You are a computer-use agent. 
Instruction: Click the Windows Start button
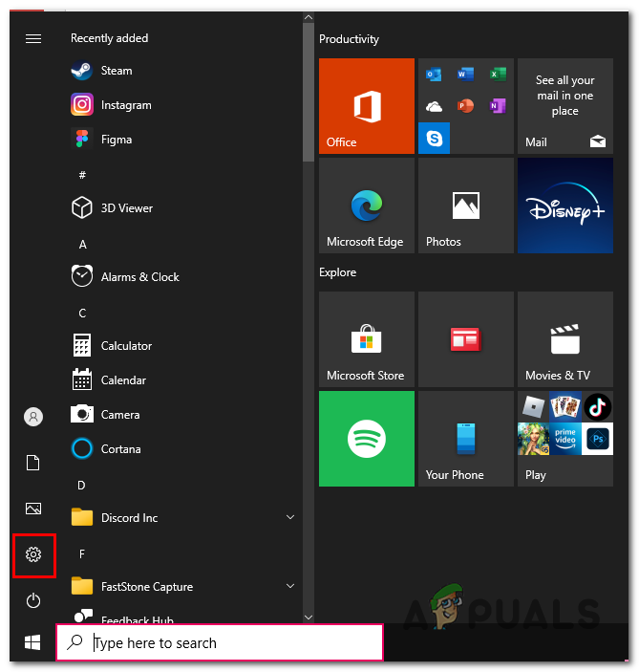[x=32, y=642]
